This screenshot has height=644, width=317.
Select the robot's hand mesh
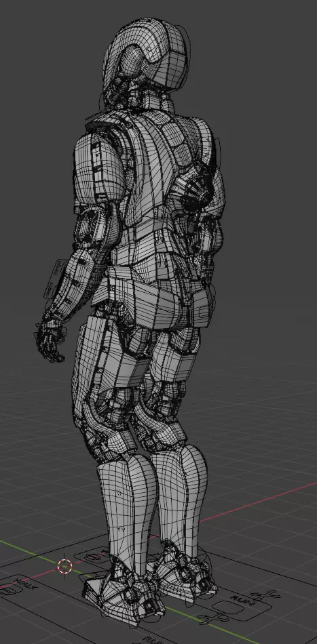50,341
